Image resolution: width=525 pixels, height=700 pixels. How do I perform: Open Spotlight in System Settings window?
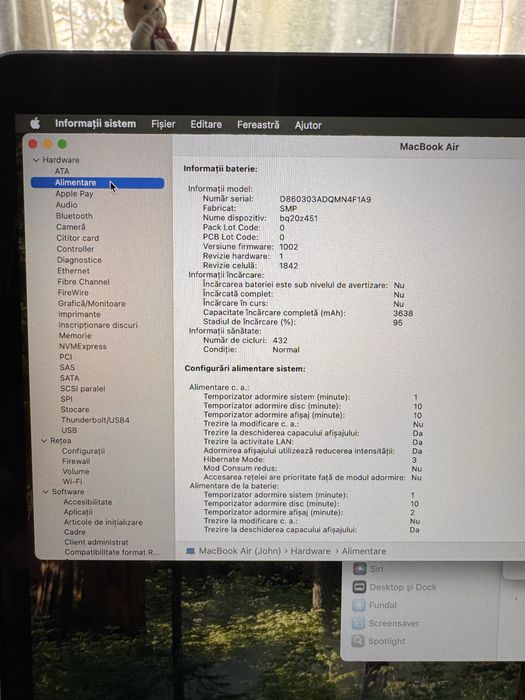[x=378, y=641]
